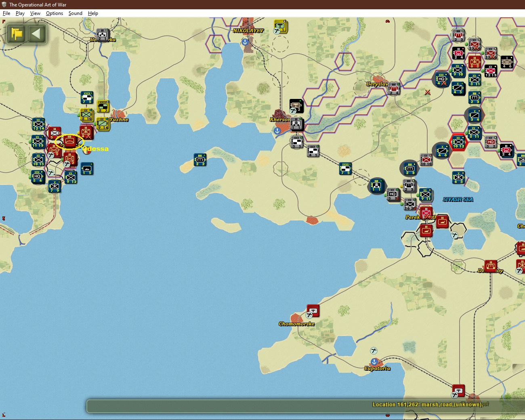Screen dimensions: 525x420
Task: Select the gray HQ unit marked 5 3
Action: coord(393,195)
